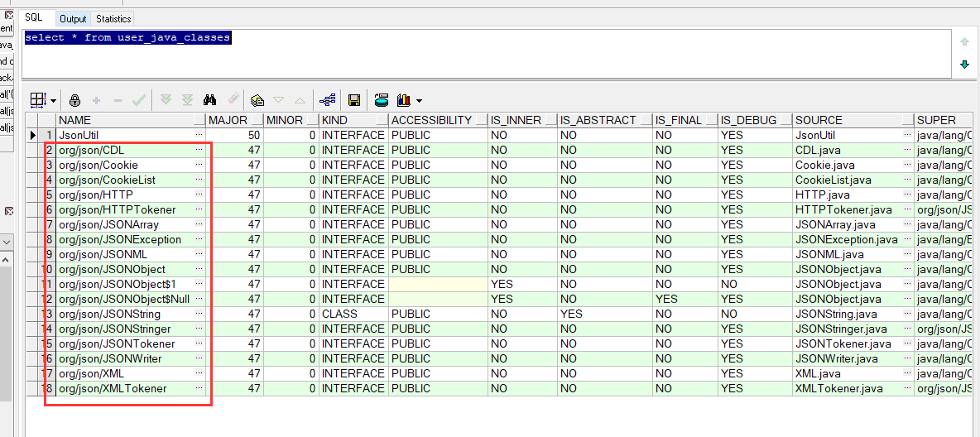The width and height of the screenshot is (980, 437).
Task: Click the MINOR column header
Action: click(x=291, y=120)
